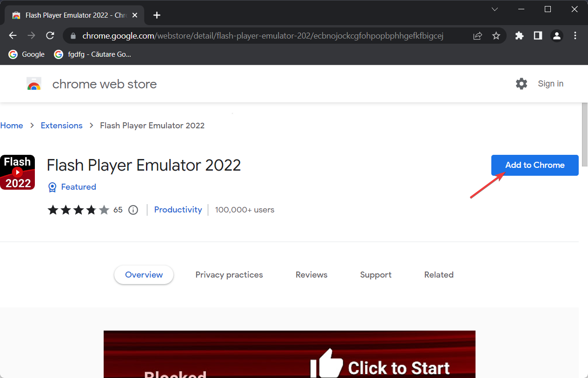The width and height of the screenshot is (588, 378).
Task: Click the '100,000+ users' text
Action: click(x=244, y=210)
